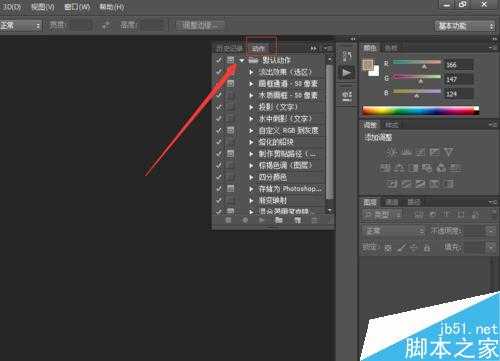Click the Actions panel collapse double-arrow
Viewport: 500px width, 361px height.
313,49
